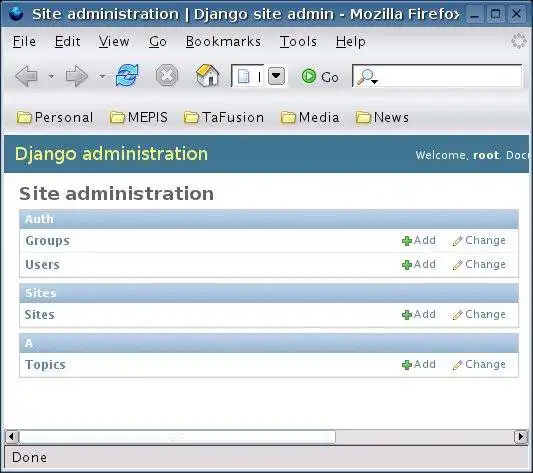Open the View menu

coord(114,41)
